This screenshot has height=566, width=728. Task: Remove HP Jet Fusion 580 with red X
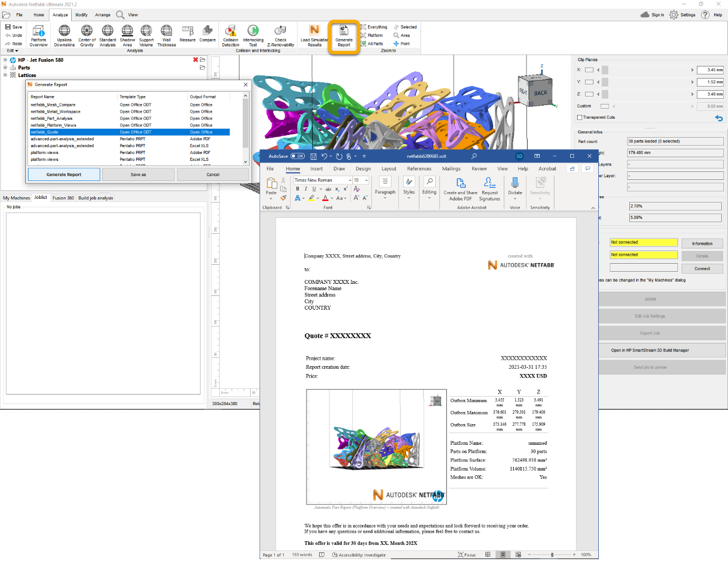[x=196, y=60]
